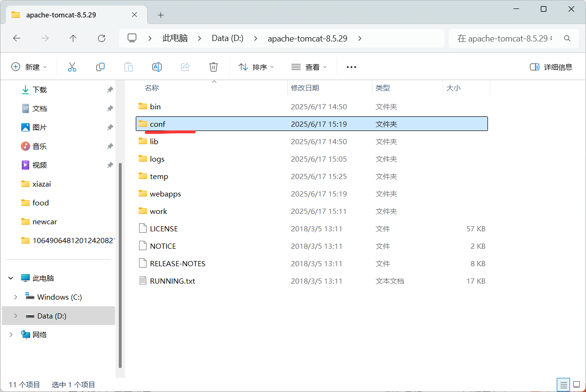Viewport: 586px width, 392px height.
Task: Click the monitor icon in address bar
Action: (x=132, y=38)
